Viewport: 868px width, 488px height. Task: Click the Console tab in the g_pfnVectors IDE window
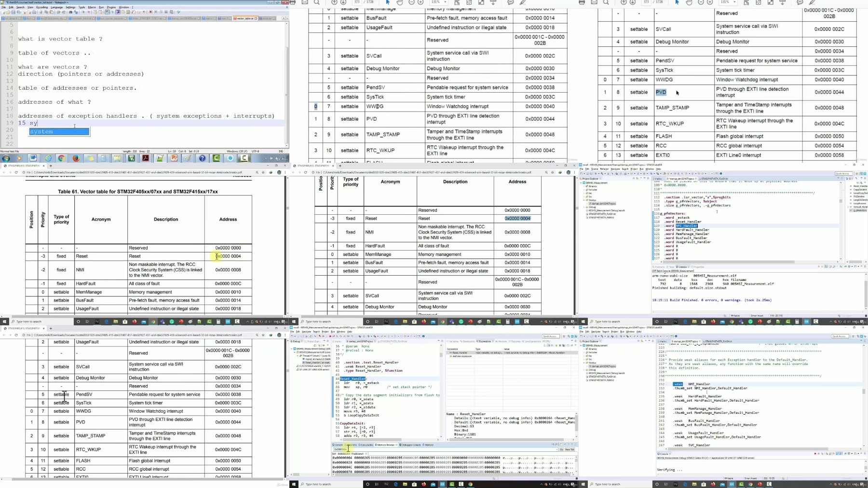pos(682,267)
